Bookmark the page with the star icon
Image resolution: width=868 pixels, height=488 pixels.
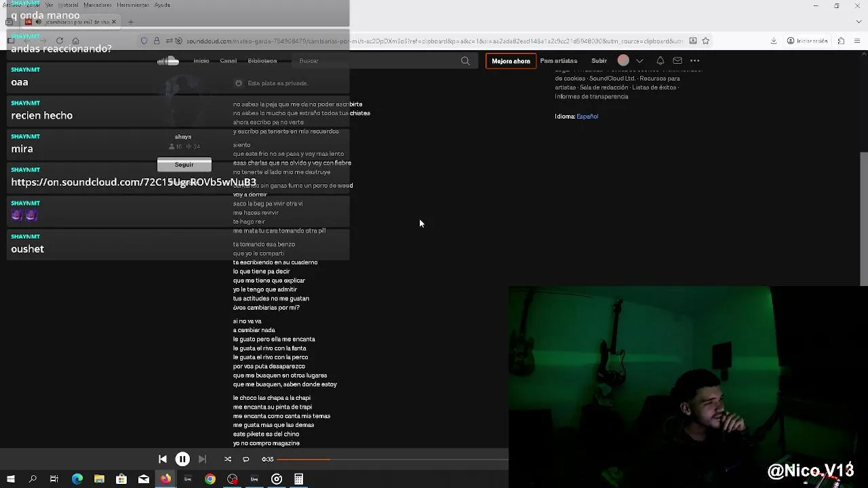click(x=705, y=41)
